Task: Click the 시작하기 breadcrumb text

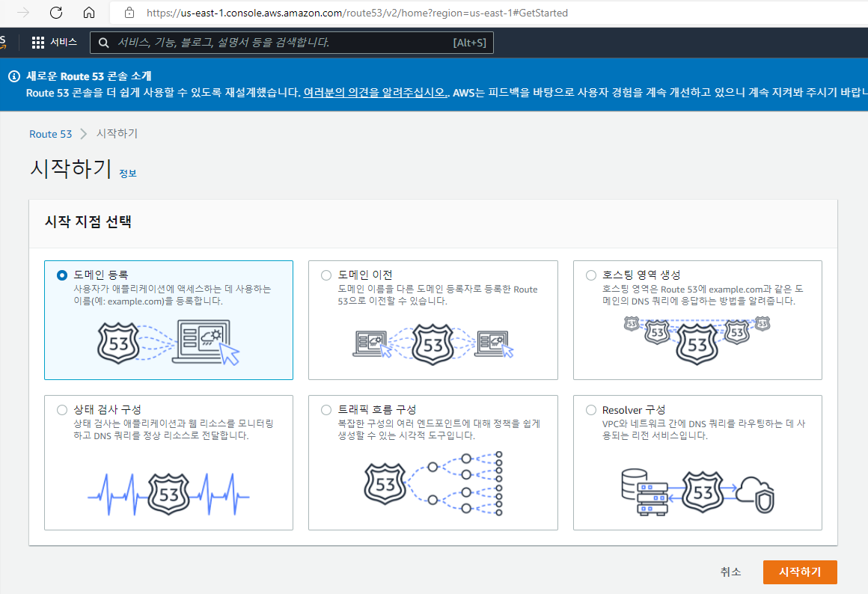Action: tap(117, 133)
